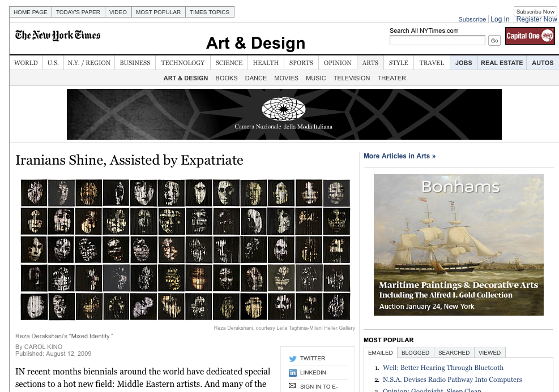This screenshot has height=392, width=559.
Task: Click the LinkedIn share label
Action: (313, 372)
